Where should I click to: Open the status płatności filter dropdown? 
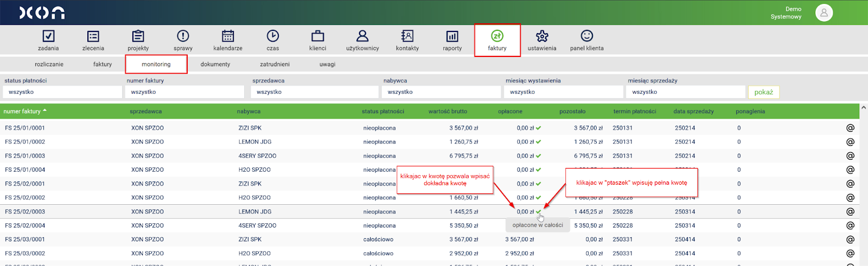pos(62,92)
